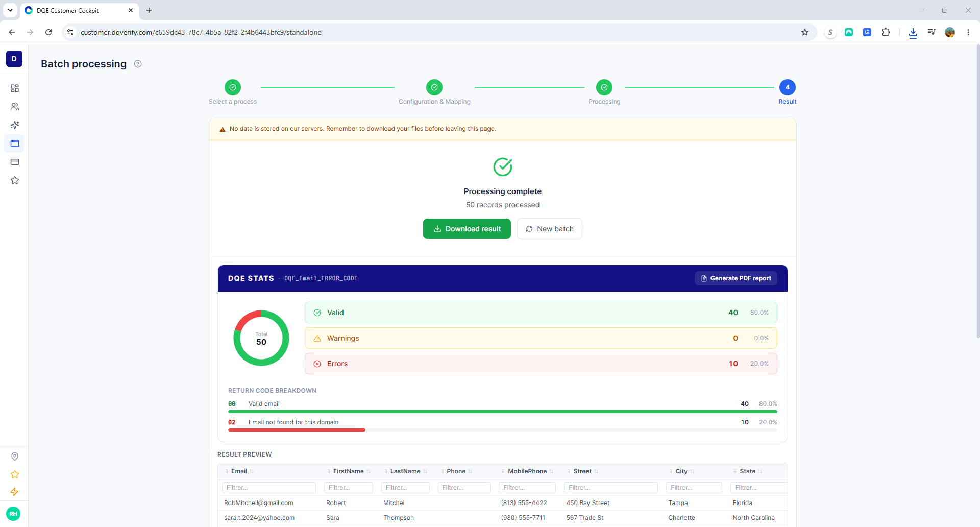Click the Street column filter field
This screenshot has width=980, height=527.
click(611, 488)
